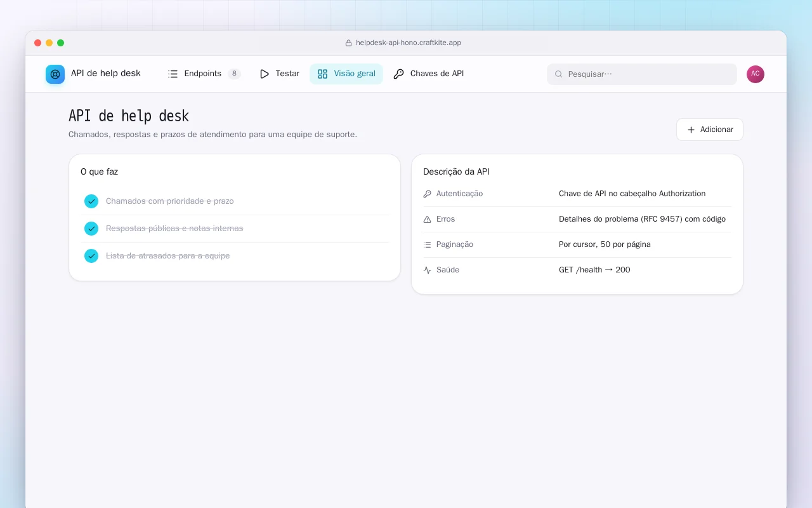Click 'Detalhes do problema (RFC 9457) com código'
The image size is (812, 508).
642,219
